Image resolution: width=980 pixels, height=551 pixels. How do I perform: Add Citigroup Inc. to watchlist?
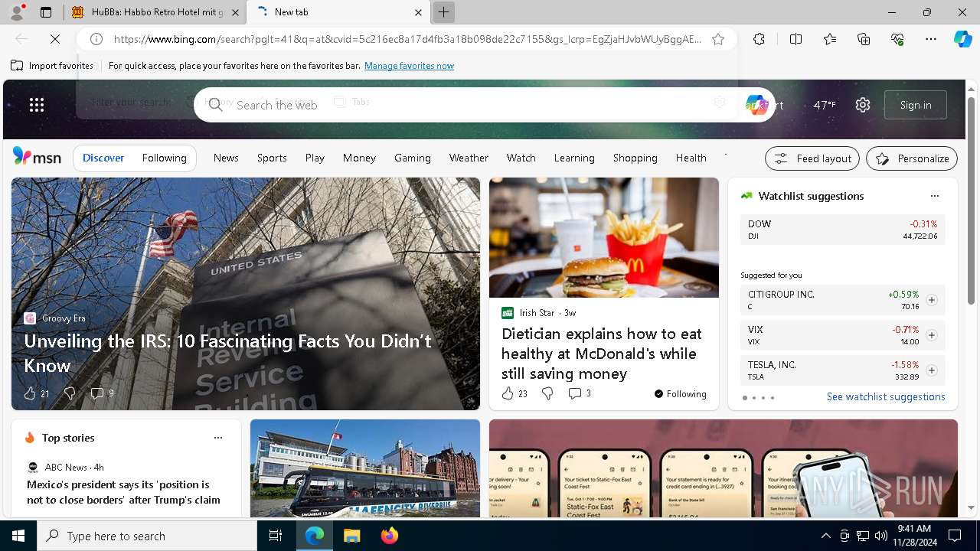tap(932, 300)
